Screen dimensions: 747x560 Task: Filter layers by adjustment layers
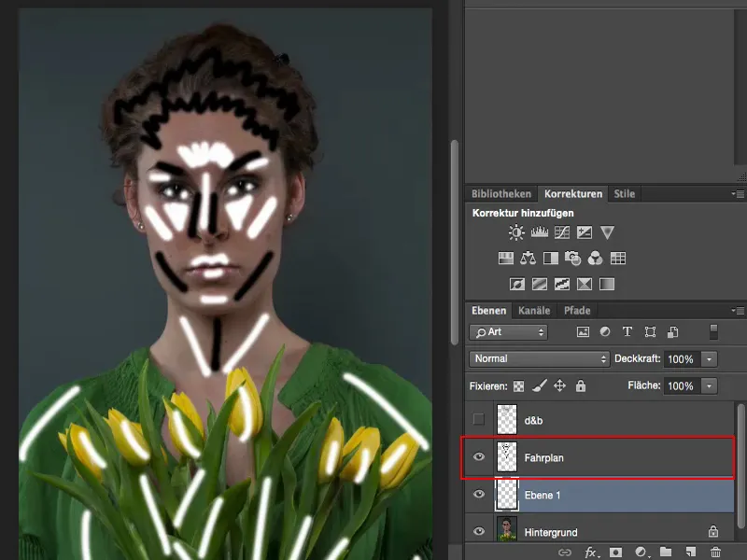click(605, 332)
